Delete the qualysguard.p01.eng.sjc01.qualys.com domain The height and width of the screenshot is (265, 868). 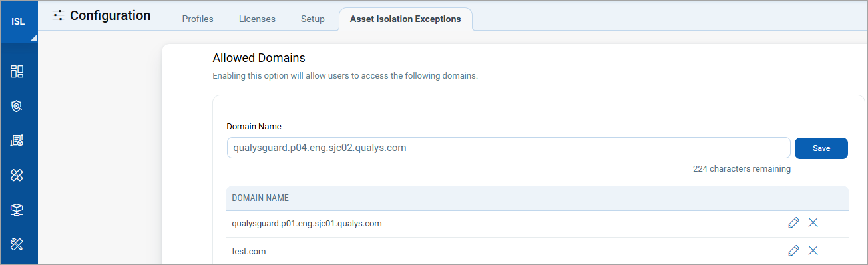tap(813, 223)
